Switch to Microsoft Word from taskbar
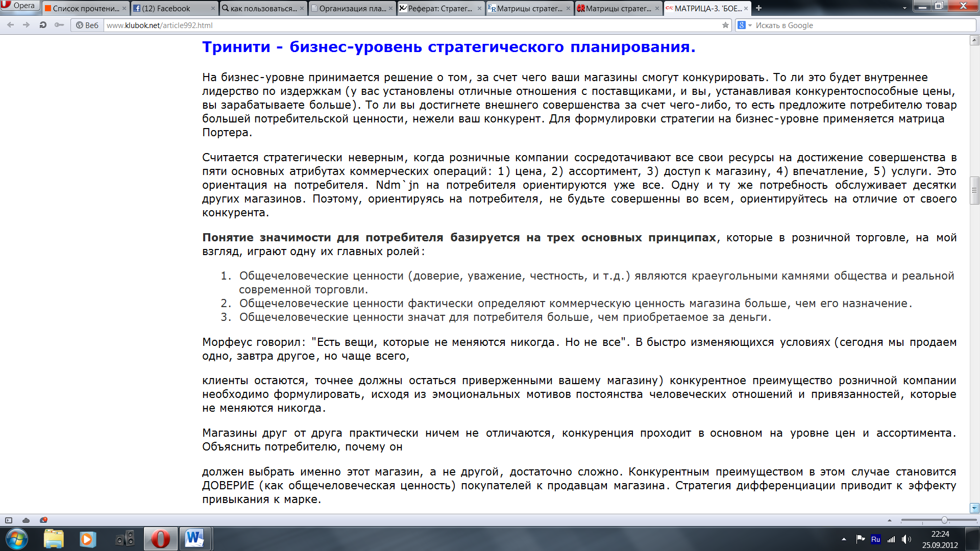This screenshot has height=551, width=980. pyautogui.click(x=194, y=539)
